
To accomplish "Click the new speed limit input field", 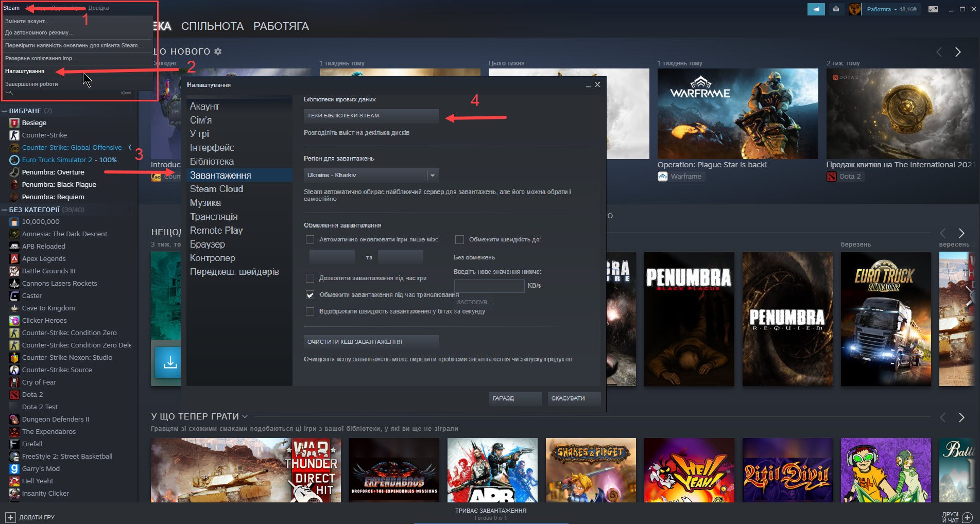I will [489, 286].
